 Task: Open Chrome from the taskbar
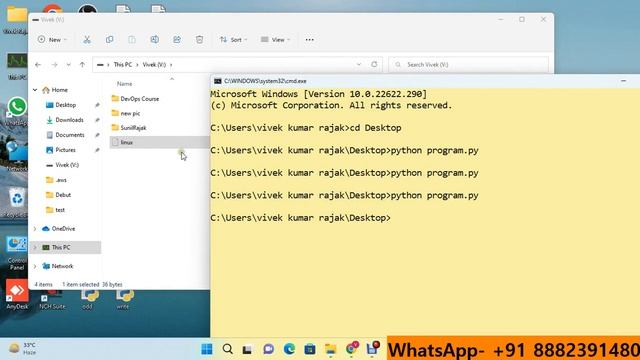[351, 349]
